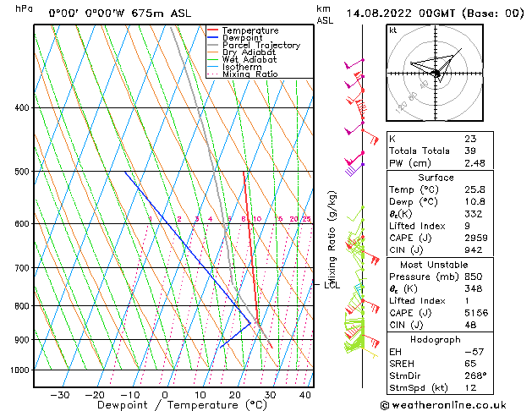Click the Surface section heading
This screenshot has height=411, width=532.
436,178
